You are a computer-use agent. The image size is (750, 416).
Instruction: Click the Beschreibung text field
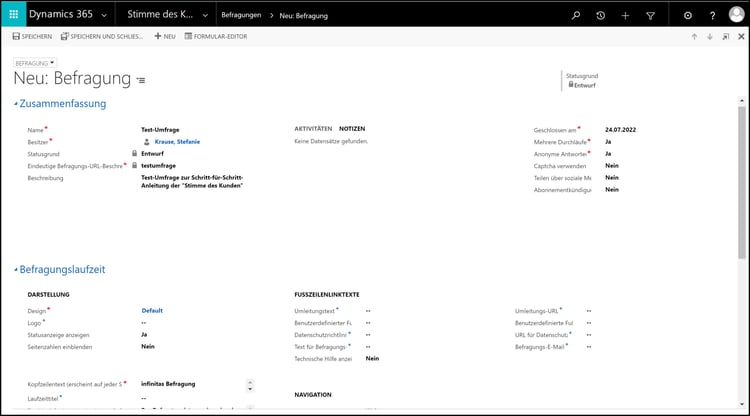192,182
